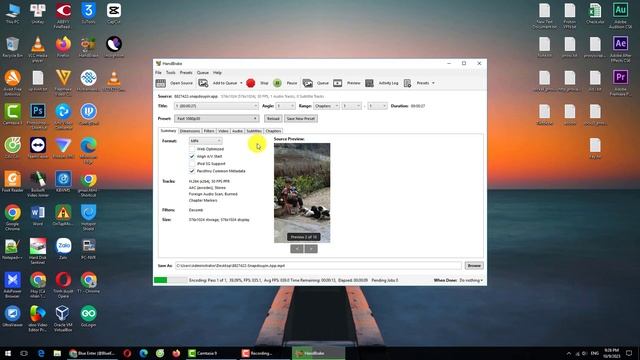Open the start chapter dropdown after Range
The height and width of the screenshot is (360, 640).
pos(352,106)
